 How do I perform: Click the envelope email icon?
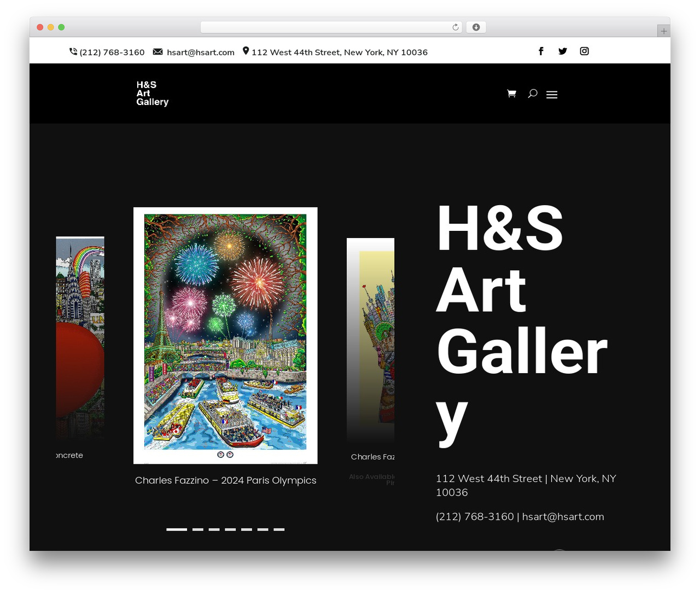[x=157, y=51]
